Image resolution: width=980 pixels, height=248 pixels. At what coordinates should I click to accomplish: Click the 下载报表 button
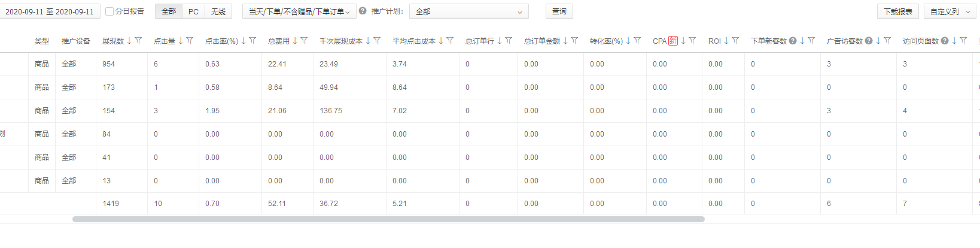[897, 11]
